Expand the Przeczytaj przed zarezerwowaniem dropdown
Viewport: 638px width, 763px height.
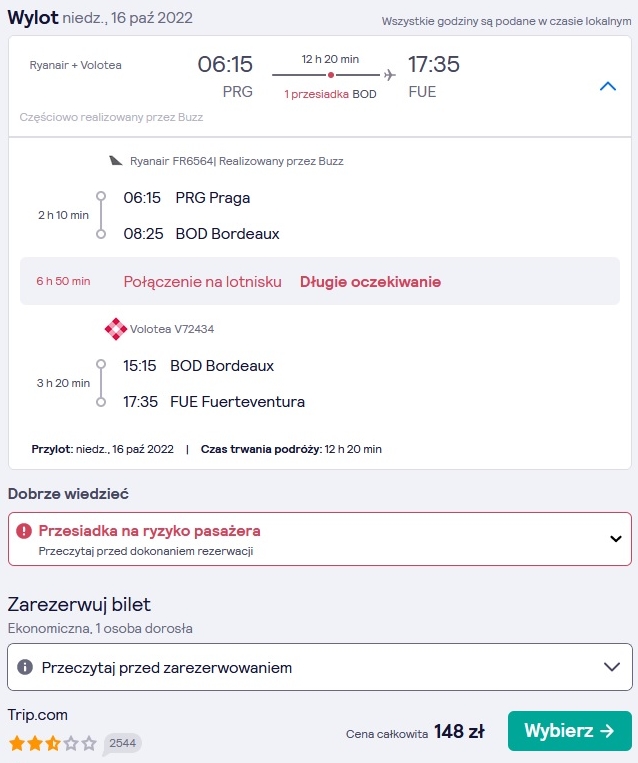click(x=320, y=667)
